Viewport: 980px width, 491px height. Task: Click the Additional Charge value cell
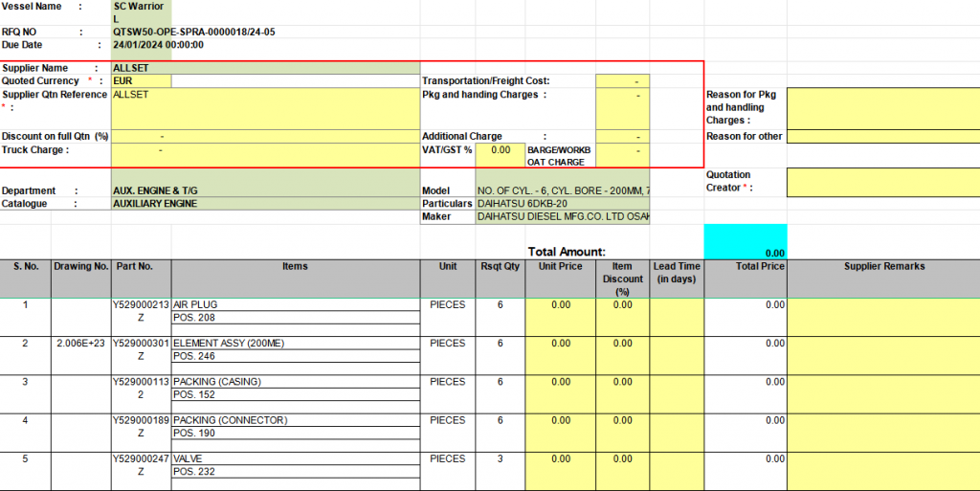point(622,136)
